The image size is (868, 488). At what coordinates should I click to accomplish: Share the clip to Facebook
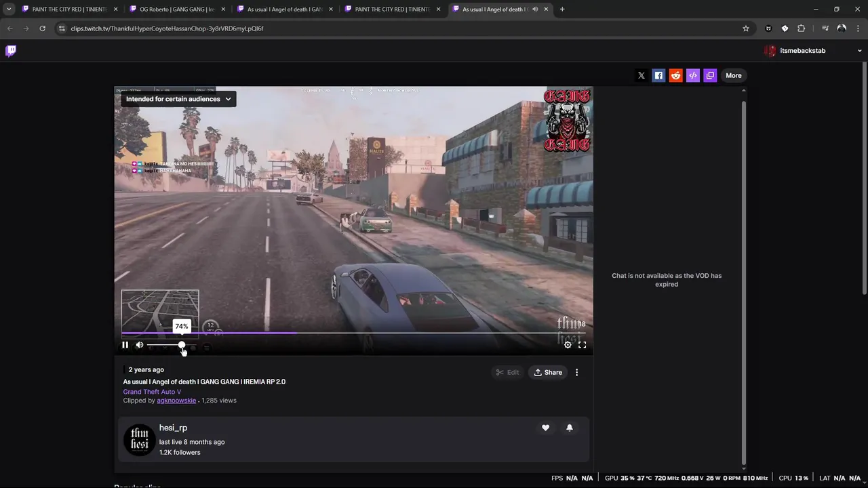pos(658,75)
